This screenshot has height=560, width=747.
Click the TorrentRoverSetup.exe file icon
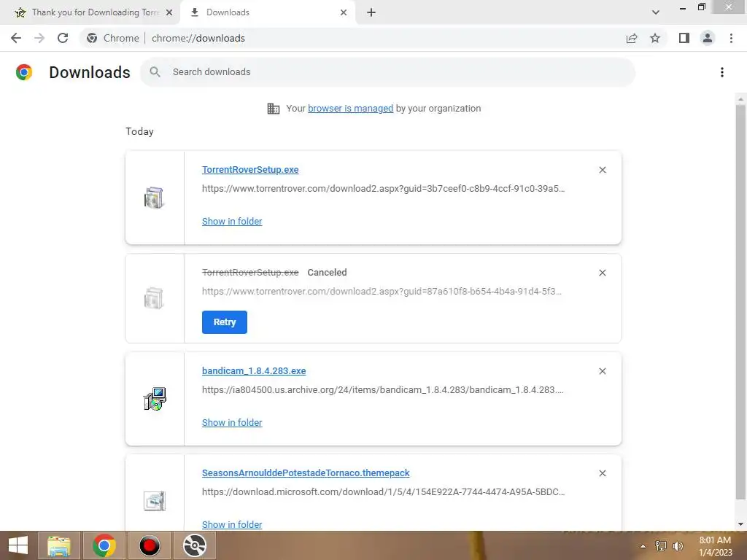[x=154, y=198]
